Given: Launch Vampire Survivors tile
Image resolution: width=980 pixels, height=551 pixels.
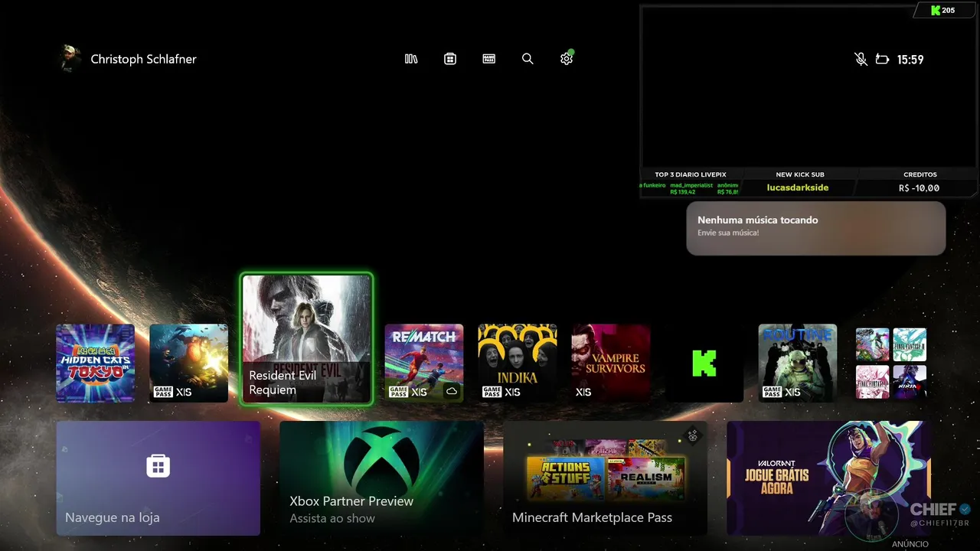Looking at the screenshot, I should click(x=611, y=363).
